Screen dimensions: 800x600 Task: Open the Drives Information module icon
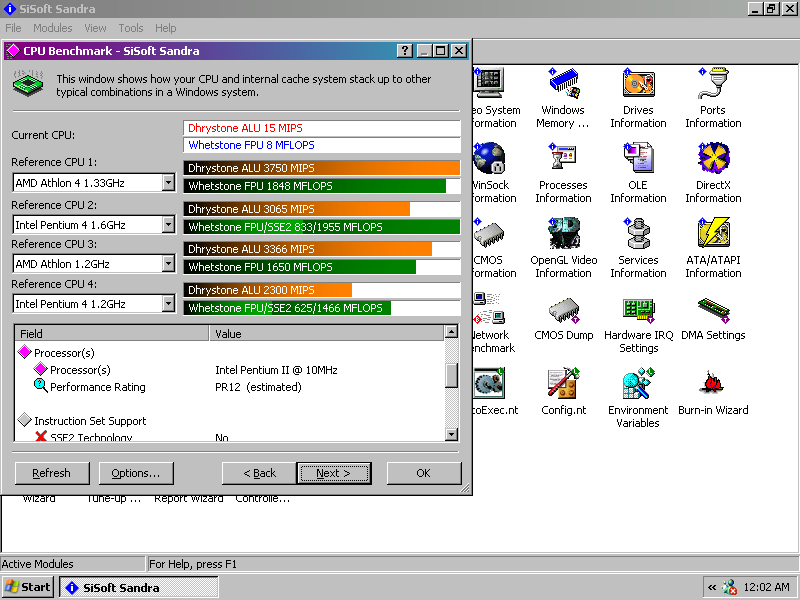tap(638, 84)
